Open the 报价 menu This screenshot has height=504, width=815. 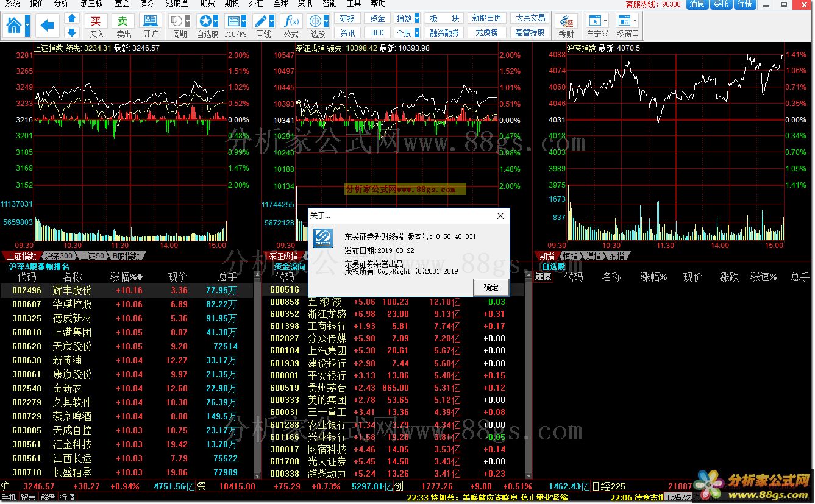coord(37,4)
